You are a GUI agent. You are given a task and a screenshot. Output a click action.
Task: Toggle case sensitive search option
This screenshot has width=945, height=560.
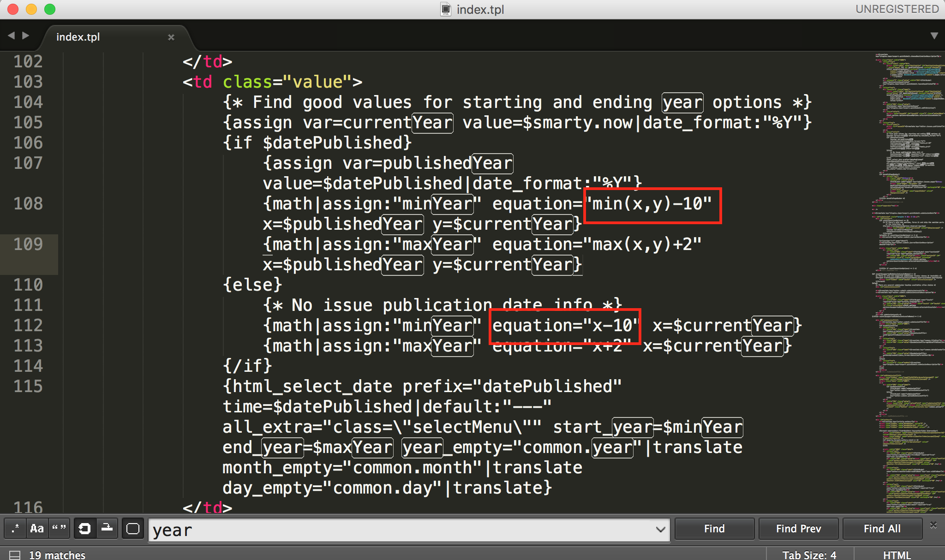click(37, 528)
